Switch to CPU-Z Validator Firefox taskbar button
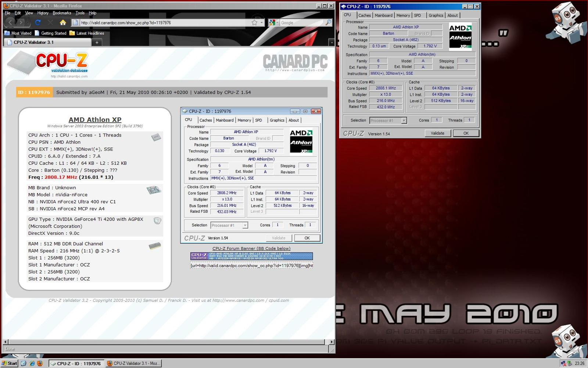 pos(134,363)
